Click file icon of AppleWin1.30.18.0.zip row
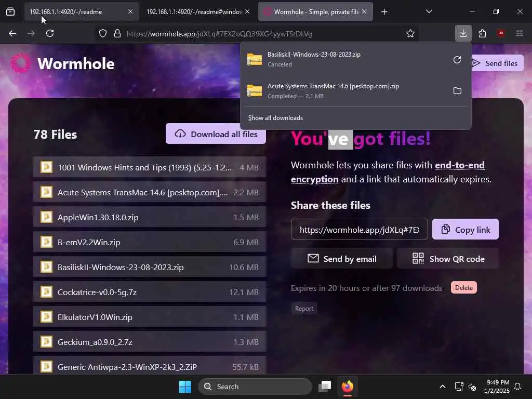532x399 pixels. pos(46,217)
